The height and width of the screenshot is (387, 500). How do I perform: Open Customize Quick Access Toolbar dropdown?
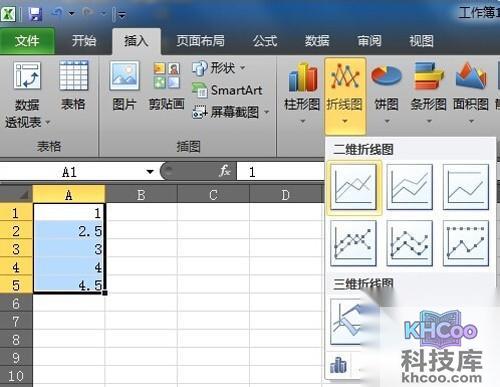[122, 15]
